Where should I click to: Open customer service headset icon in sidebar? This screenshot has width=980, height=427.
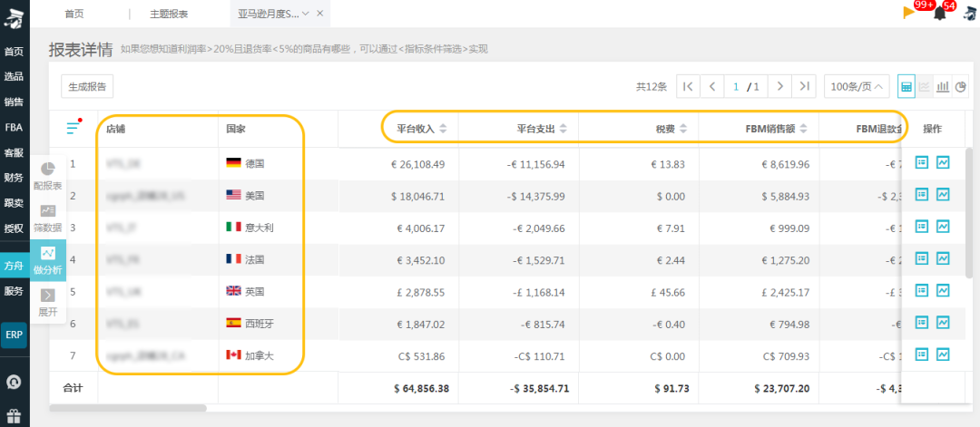click(15, 382)
